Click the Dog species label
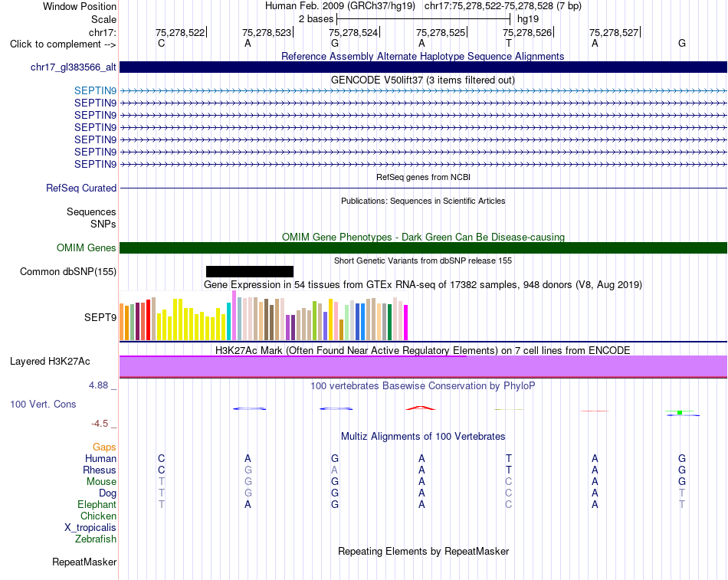Screen dimensions: 728x580 [108, 493]
